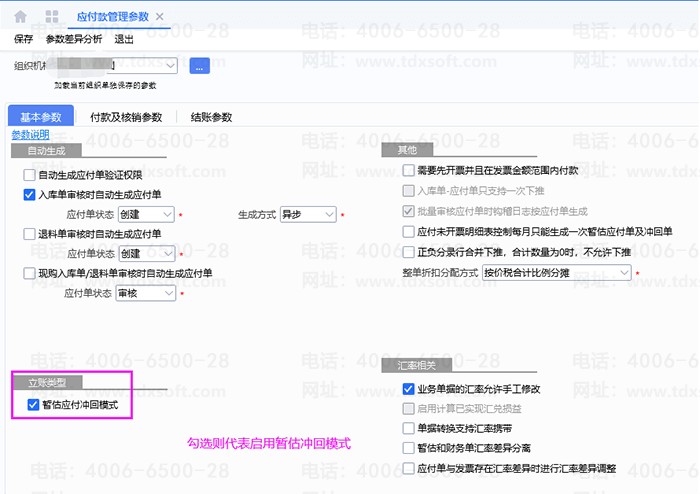
Task: Check 需要先开票并且在发票金额范围内付款
Action: click(408, 171)
